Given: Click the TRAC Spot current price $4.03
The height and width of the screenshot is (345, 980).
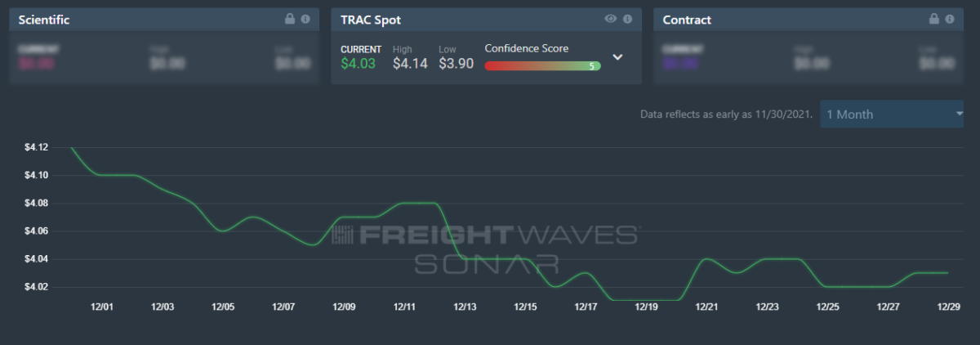Looking at the screenshot, I should (x=359, y=64).
